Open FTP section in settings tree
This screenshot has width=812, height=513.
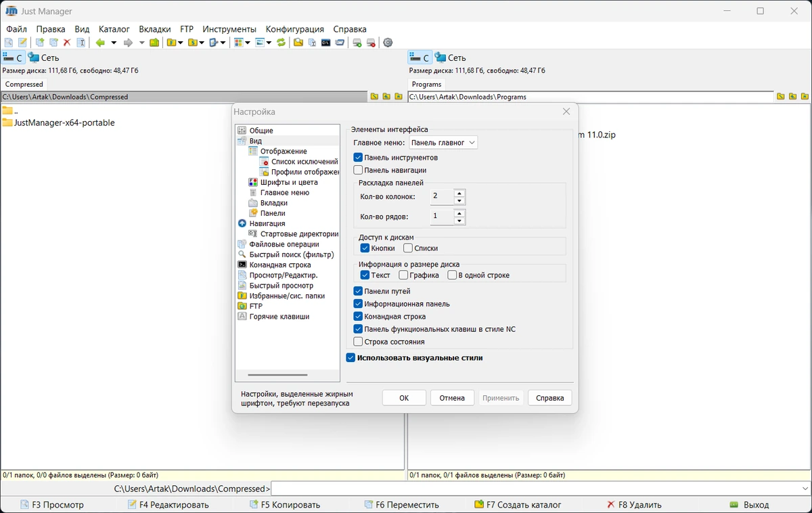pyautogui.click(x=255, y=306)
